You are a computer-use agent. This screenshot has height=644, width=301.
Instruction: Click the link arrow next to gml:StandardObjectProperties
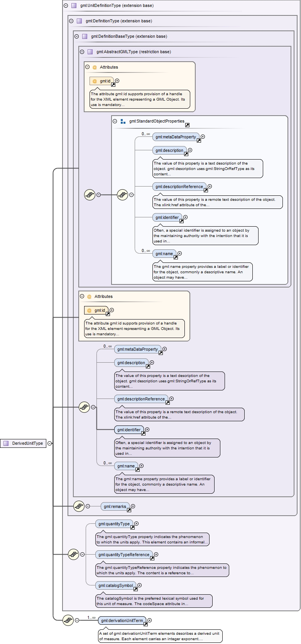coord(187,125)
